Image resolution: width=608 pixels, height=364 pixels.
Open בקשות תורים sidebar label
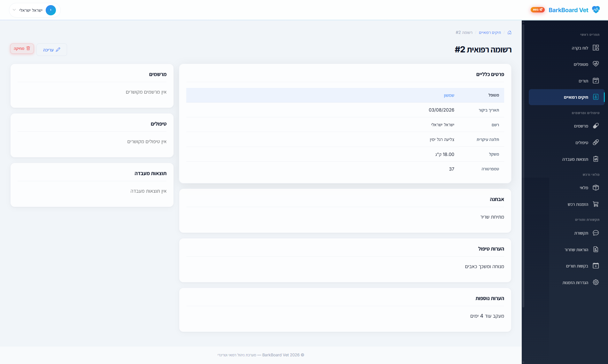coord(577,266)
